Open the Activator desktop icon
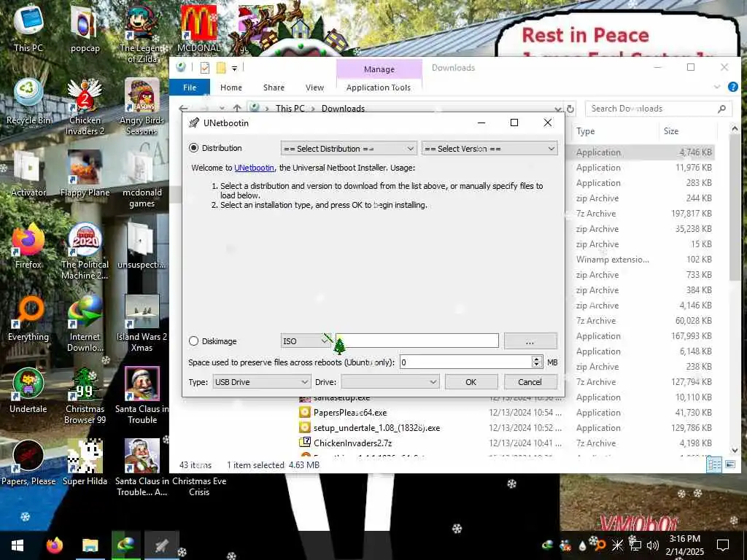The width and height of the screenshot is (747, 560). 28,174
